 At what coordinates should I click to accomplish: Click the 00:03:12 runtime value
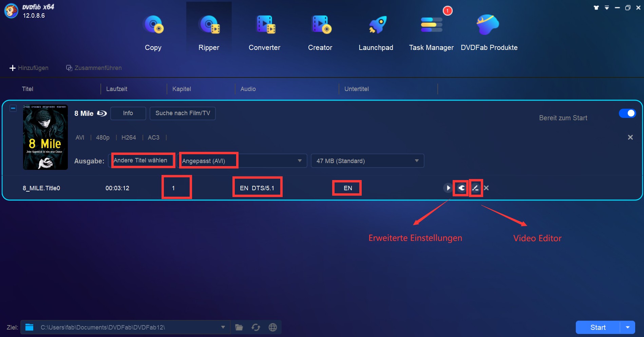point(117,188)
